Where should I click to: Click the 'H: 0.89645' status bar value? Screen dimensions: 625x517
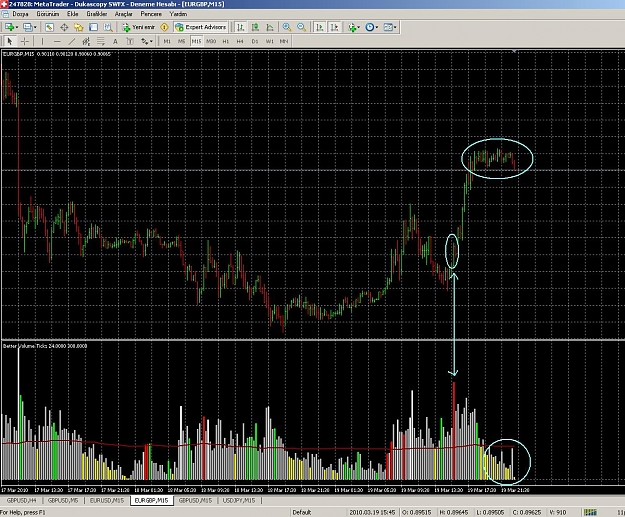point(454,512)
